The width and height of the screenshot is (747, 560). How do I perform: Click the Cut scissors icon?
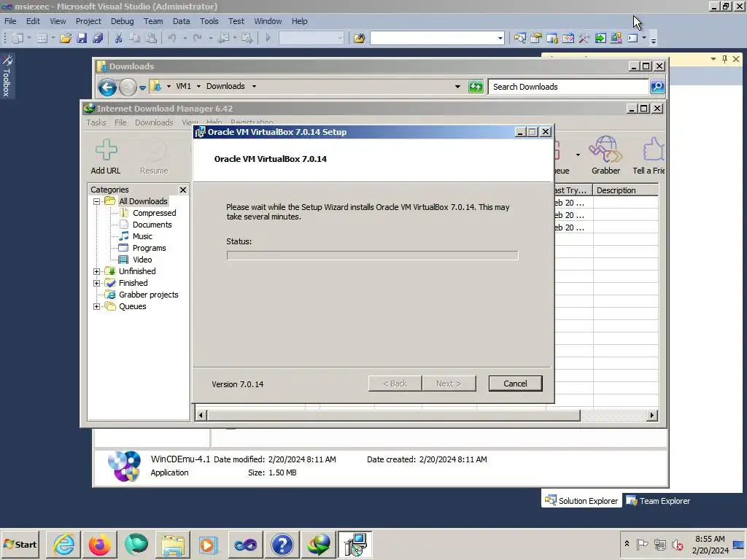(x=118, y=38)
